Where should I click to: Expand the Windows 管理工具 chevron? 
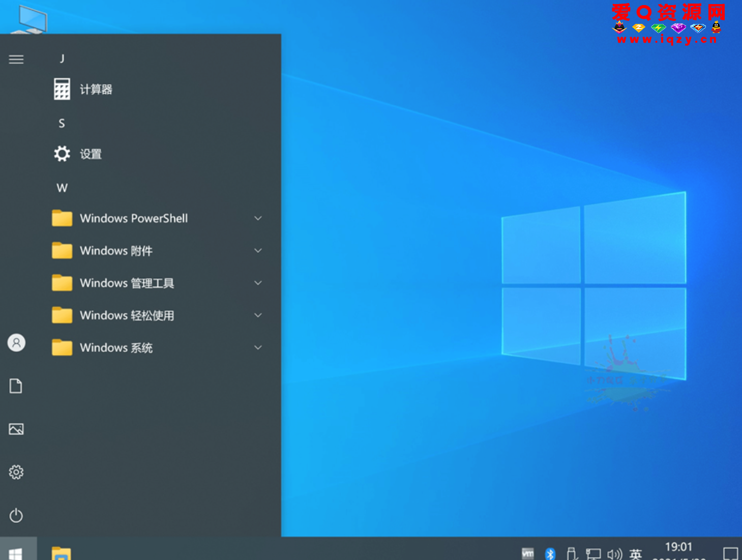pos(258,283)
